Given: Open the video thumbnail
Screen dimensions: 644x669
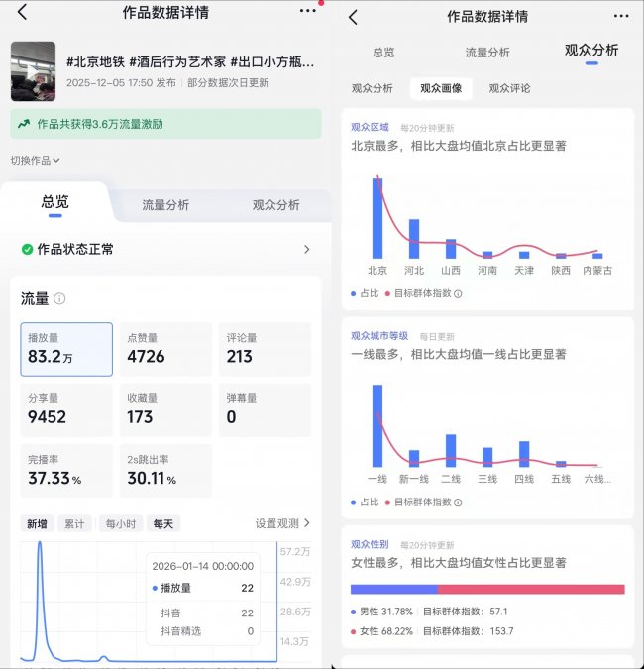Looking at the screenshot, I should coord(33,70).
